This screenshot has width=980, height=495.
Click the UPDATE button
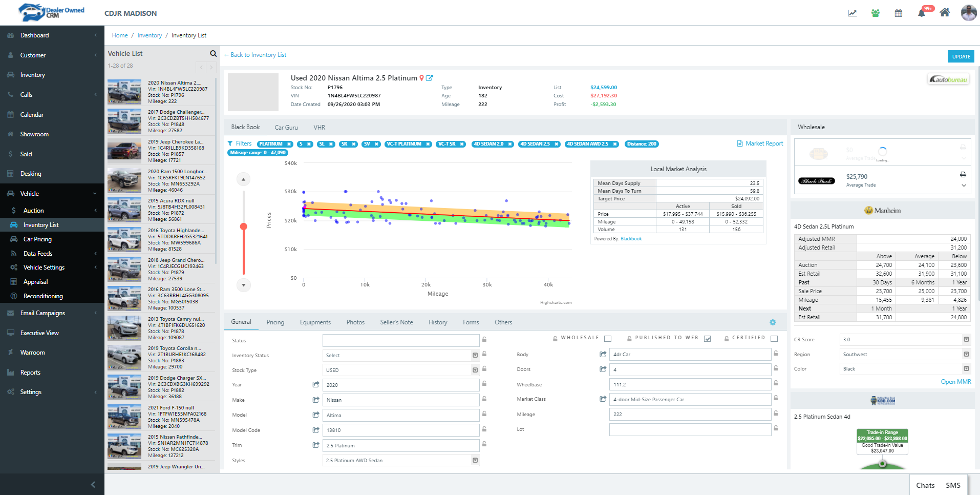click(x=961, y=56)
